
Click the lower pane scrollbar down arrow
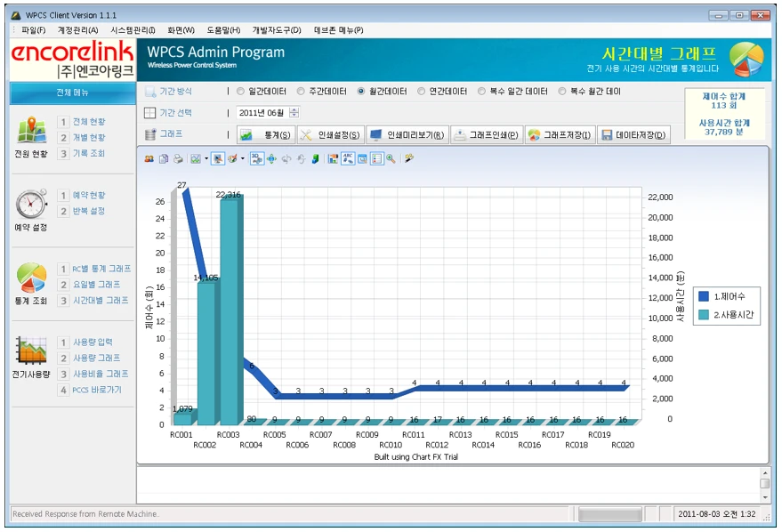pyautogui.click(x=764, y=497)
